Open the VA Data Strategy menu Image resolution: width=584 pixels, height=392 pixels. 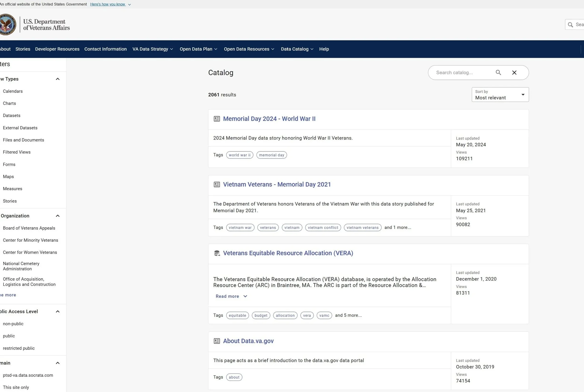(152, 49)
